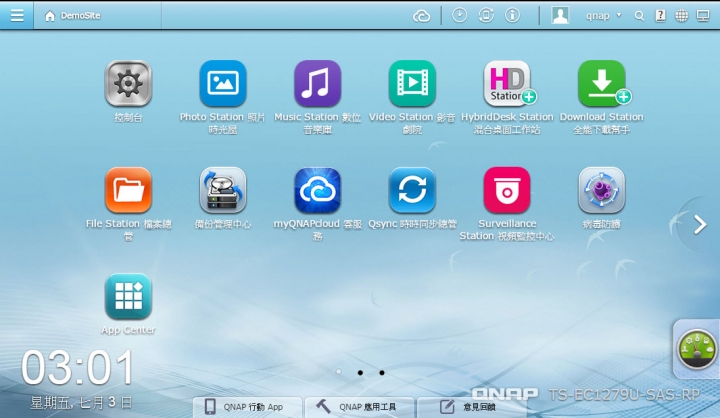Viewport: 720px width, 418px height.
Task: Click the user avatar icon
Action: [x=560, y=15]
